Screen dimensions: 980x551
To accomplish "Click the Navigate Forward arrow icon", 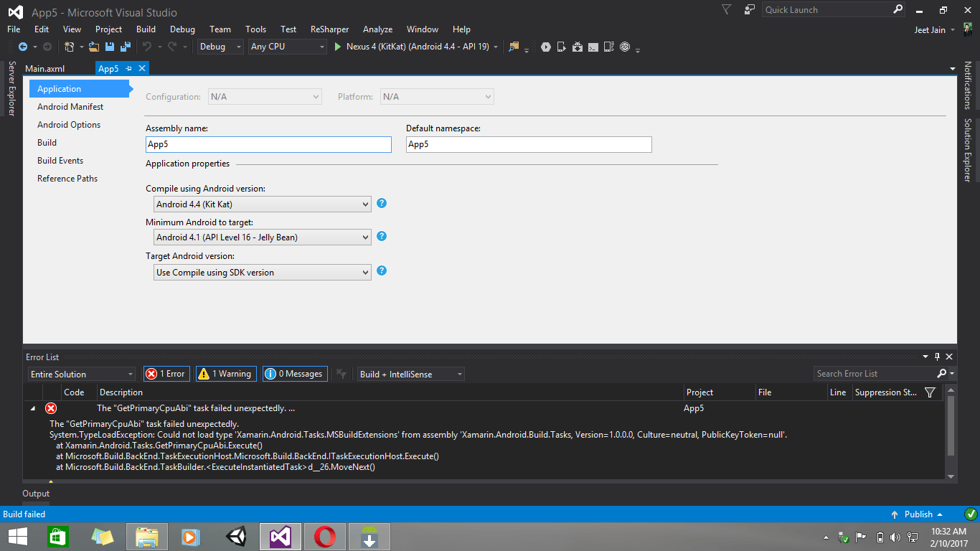I will (47, 47).
